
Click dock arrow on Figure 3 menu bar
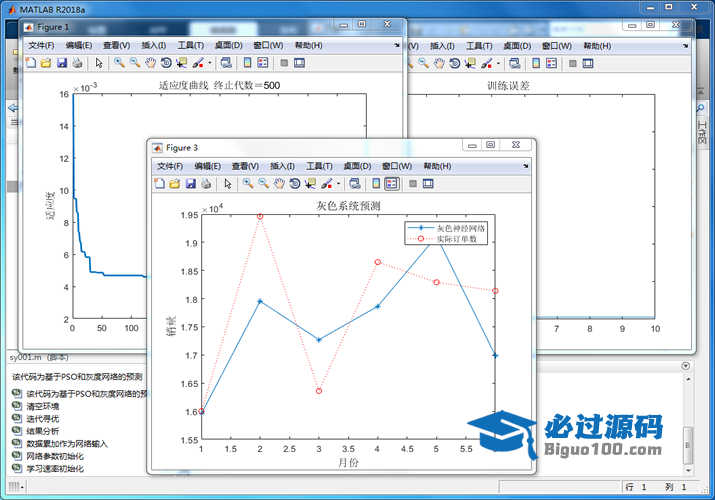(525, 166)
